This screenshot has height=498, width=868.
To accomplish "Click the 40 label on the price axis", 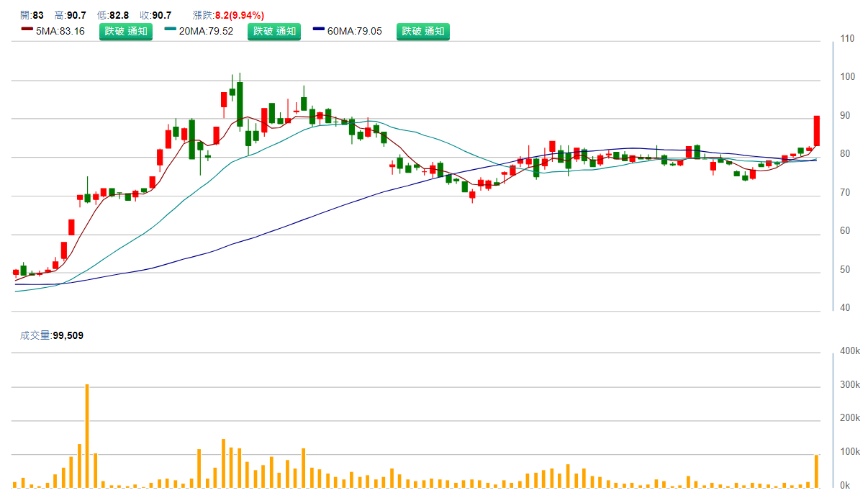I will click(x=846, y=308).
